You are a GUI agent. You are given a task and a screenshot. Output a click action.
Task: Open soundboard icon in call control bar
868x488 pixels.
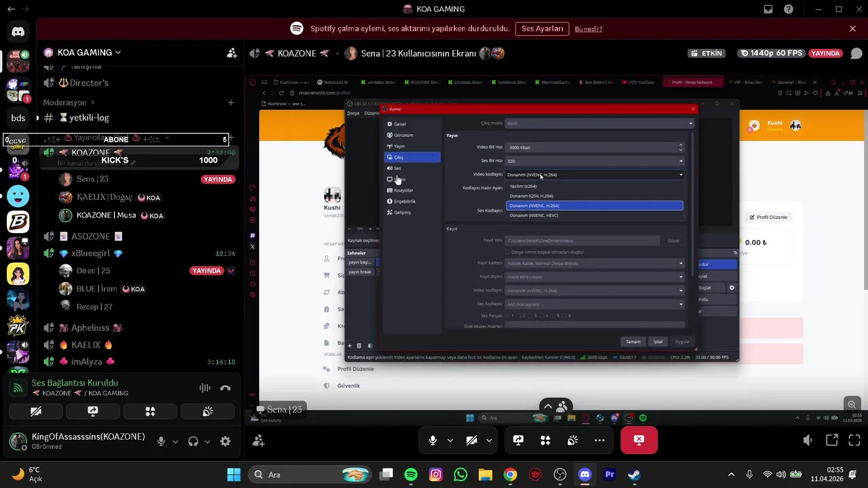click(572, 441)
